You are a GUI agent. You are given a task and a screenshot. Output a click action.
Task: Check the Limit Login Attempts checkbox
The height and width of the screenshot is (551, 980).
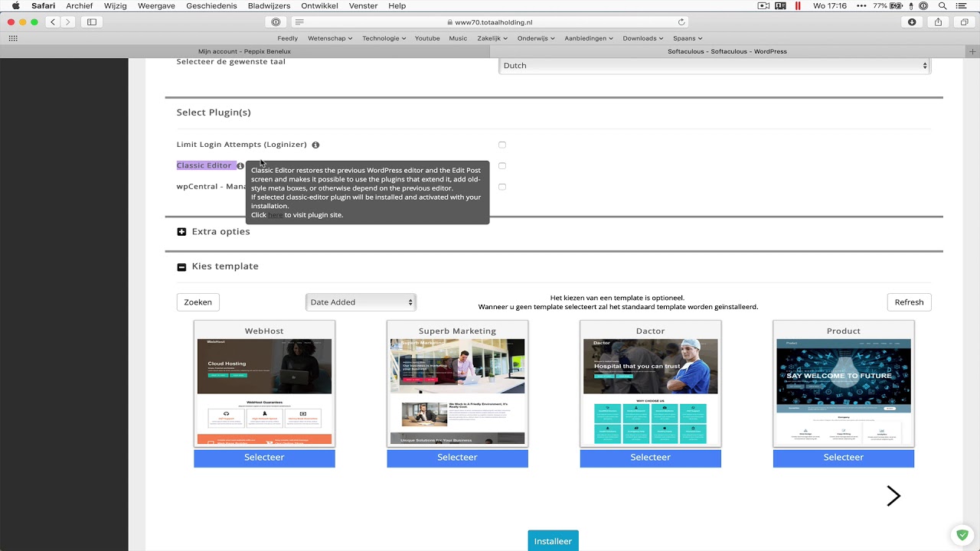click(501, 145)
